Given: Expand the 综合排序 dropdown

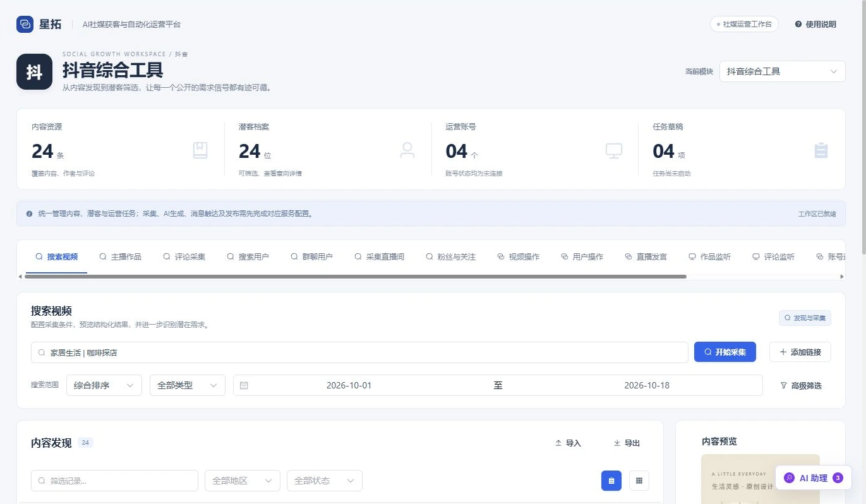Looking at the screenshot, I should [x=104, y=385].
